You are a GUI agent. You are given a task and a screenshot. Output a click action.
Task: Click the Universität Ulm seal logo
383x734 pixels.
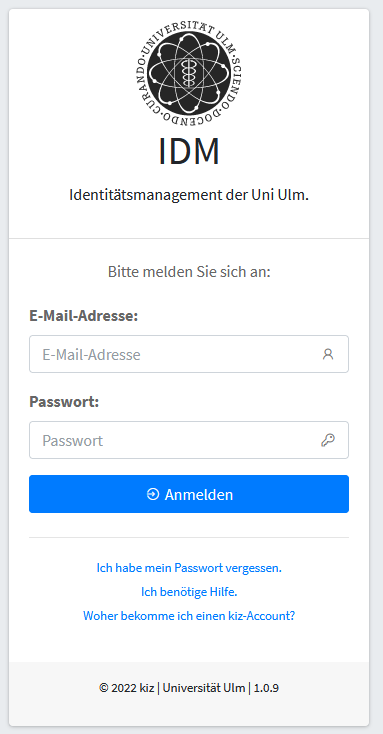tap(189, 73)
